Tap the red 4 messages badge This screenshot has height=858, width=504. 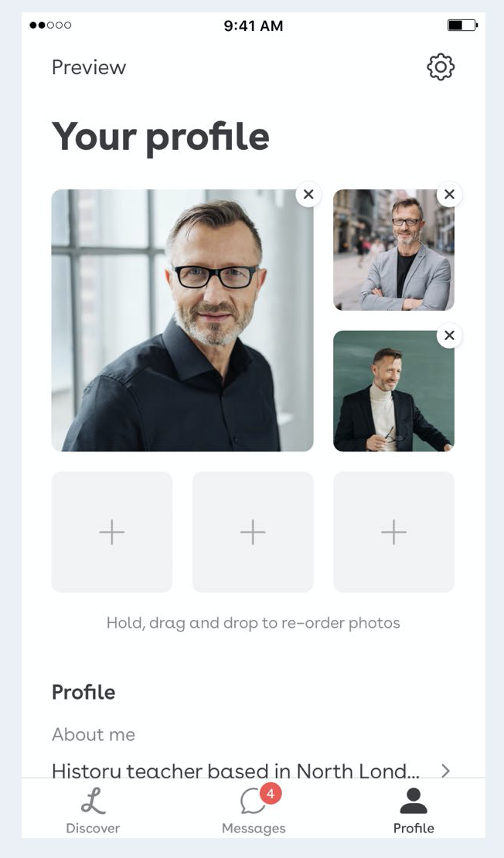point(271,793)
